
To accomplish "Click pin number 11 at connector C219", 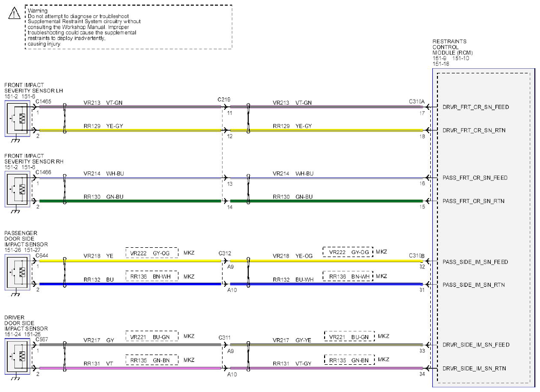I will 230,113.
